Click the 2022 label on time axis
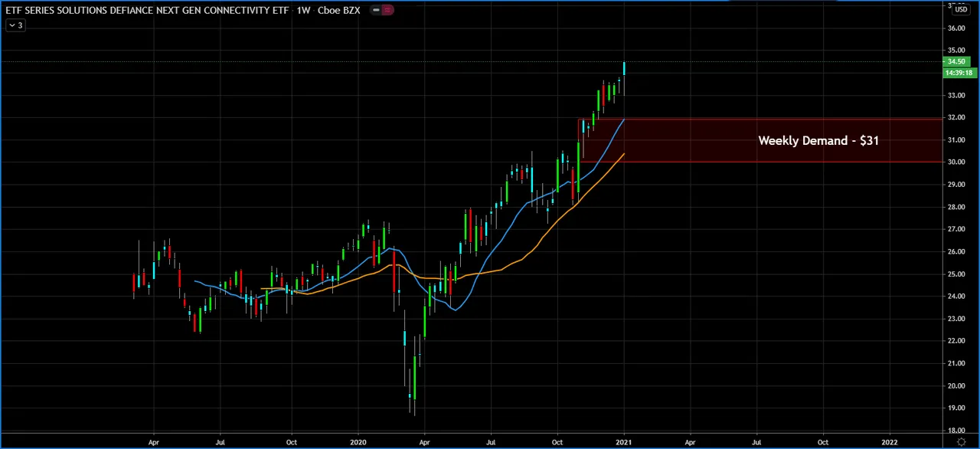This screenshot has width=980, height=449. click(890, 442)
